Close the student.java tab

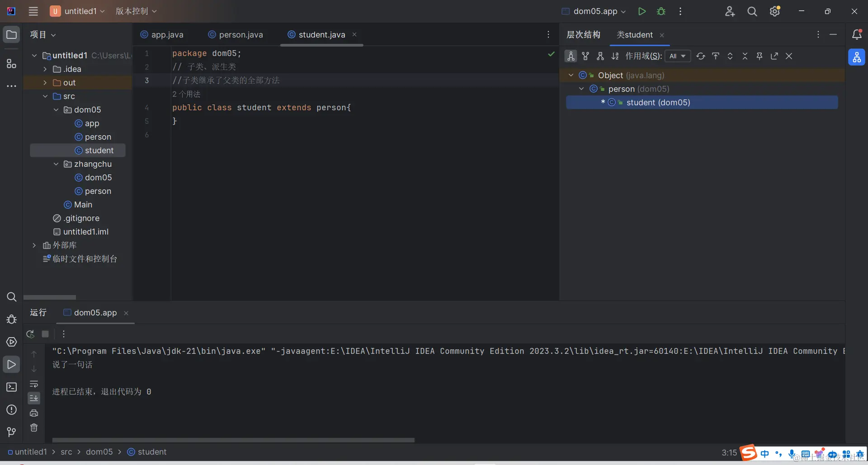point(354,35)
